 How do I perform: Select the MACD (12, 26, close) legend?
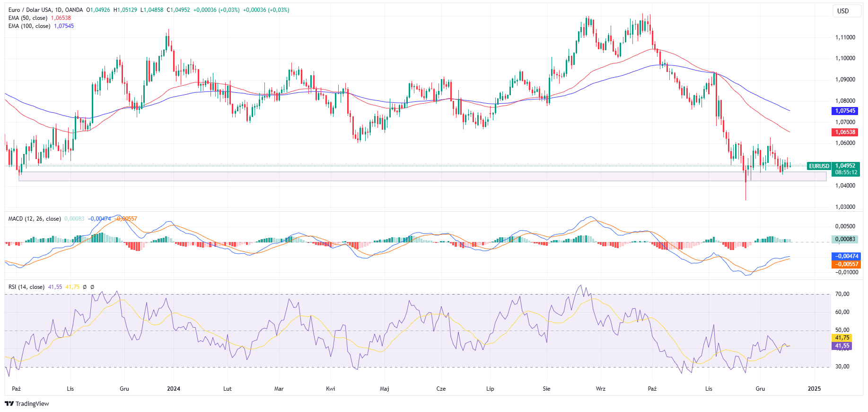[35, 219]
